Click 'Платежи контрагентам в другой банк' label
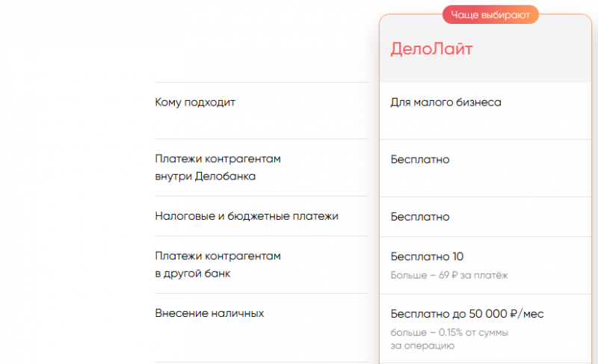The image size is (598, 364). click(x=218, y=265)
